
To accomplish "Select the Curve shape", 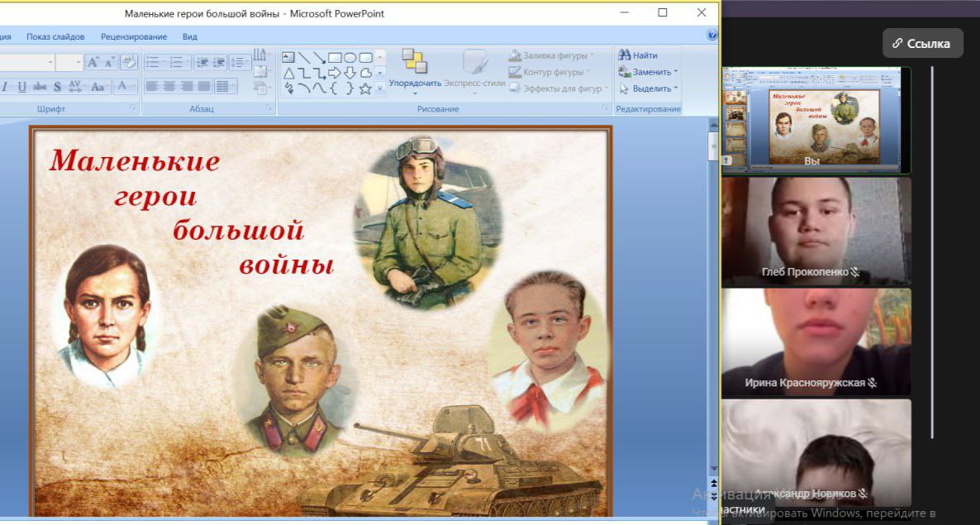I will (x=320, y=88).
